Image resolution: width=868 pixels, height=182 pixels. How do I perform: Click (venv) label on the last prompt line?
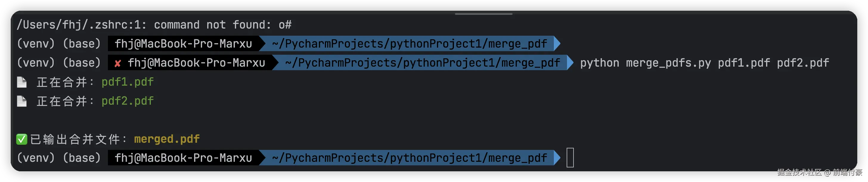[36, 158]
